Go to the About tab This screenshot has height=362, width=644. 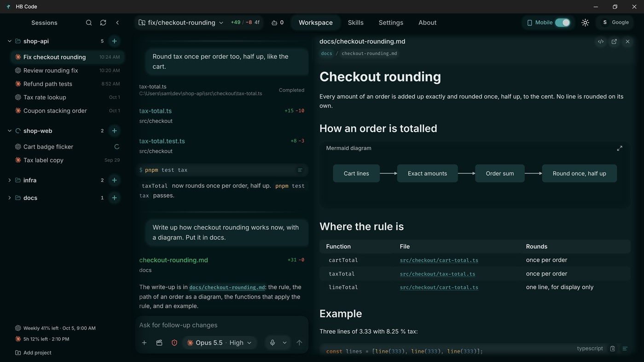pyautogui.click(x=427, y=23)
